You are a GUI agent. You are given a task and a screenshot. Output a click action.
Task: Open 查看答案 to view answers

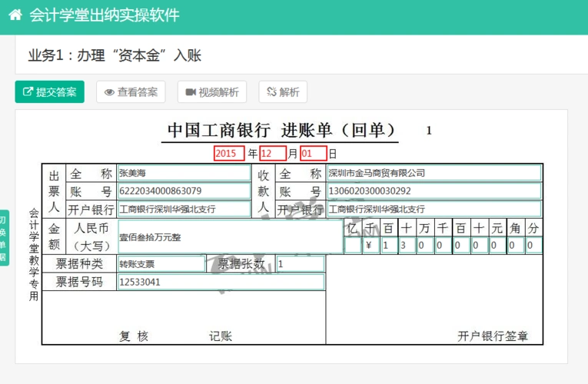coord(131,92)
